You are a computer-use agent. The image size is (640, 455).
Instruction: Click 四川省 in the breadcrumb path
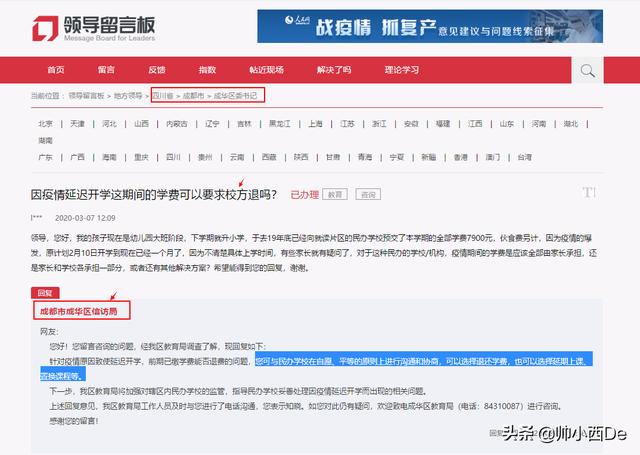[164, 95]
